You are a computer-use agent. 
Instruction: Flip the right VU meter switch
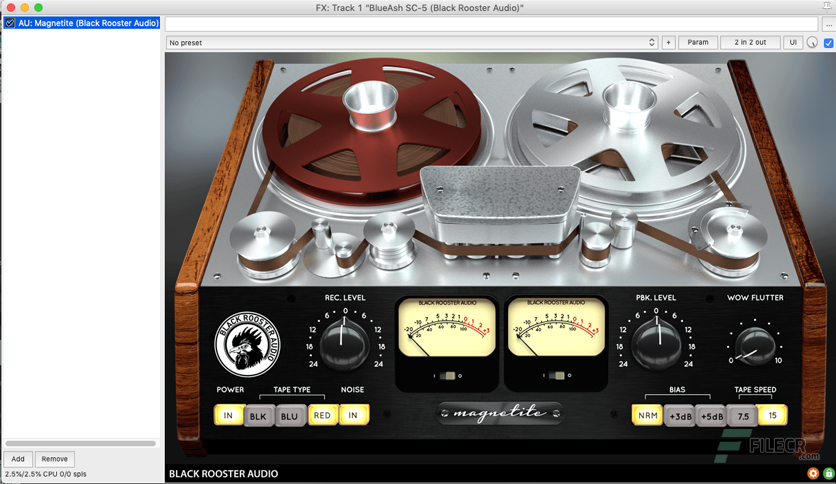[x=556, y=376]
